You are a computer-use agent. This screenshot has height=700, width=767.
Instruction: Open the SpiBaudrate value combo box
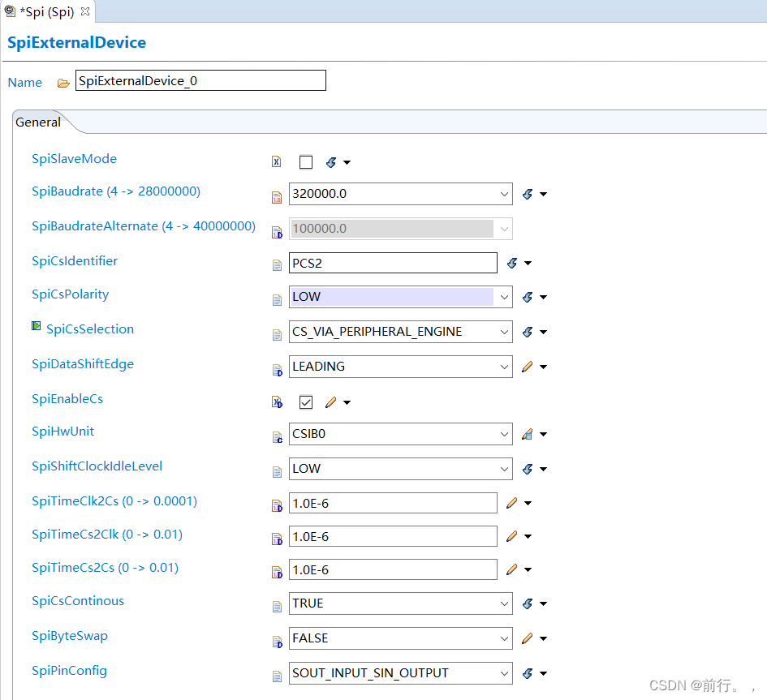click(x=401, y=194)
